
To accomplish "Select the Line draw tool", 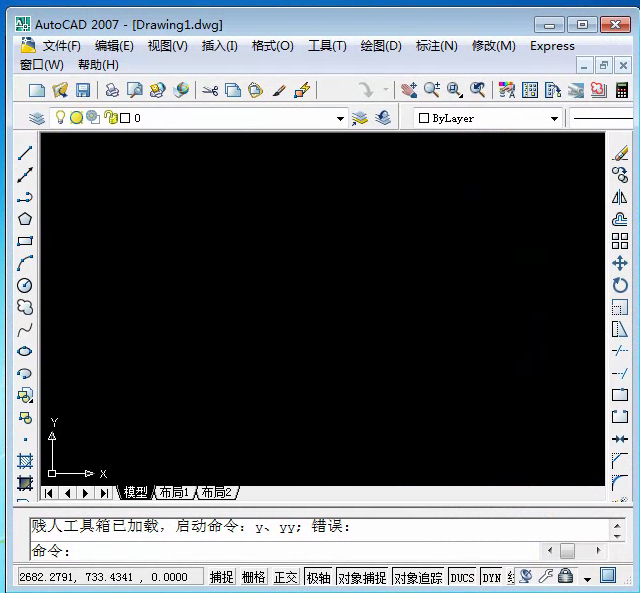I will 25,153.
